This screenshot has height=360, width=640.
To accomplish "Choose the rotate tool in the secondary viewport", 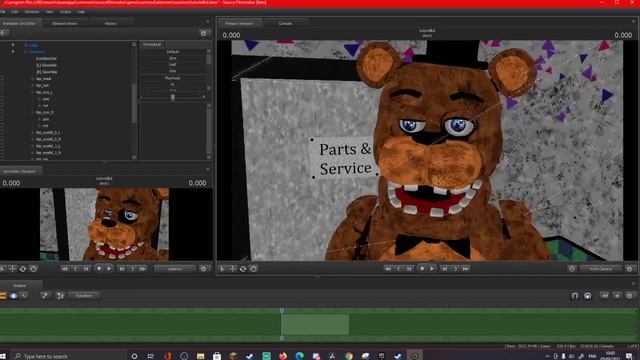I will tap(23, 269).
